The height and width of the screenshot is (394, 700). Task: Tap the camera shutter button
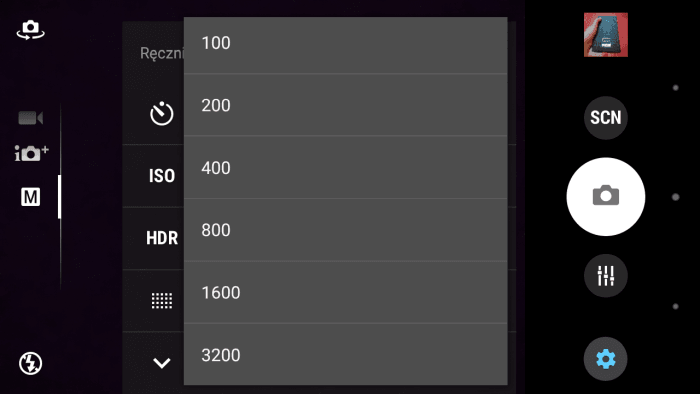coord(606,196)
